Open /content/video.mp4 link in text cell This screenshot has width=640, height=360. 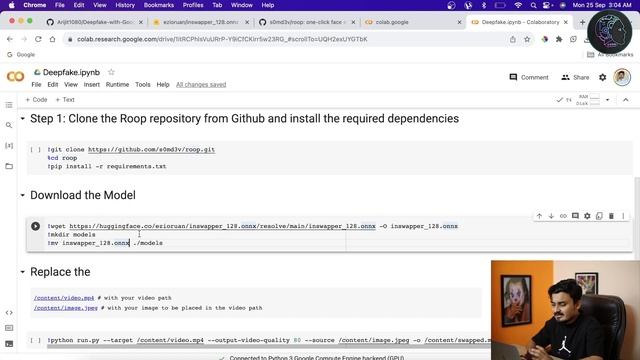[x=64, y=298]
